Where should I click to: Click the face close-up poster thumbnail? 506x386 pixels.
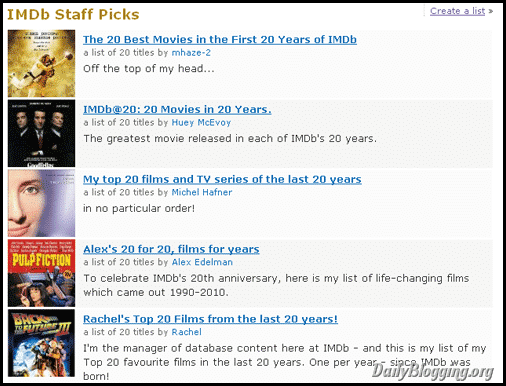click(x=41, y=203)
